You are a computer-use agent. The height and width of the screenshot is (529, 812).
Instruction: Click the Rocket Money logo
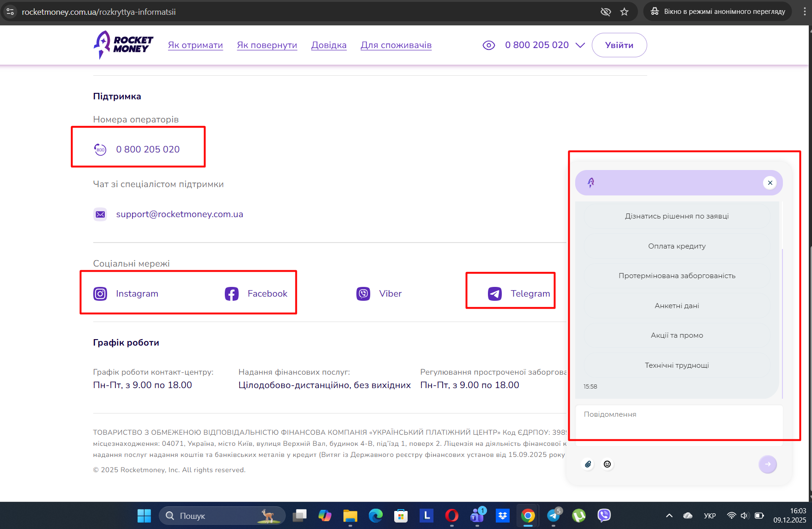pos(123,45)
